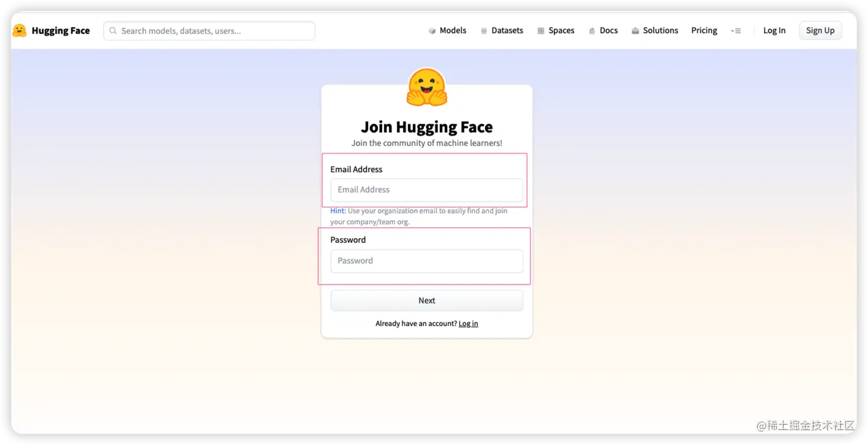Open the Datasets nav item

click(x=502, y=31)
